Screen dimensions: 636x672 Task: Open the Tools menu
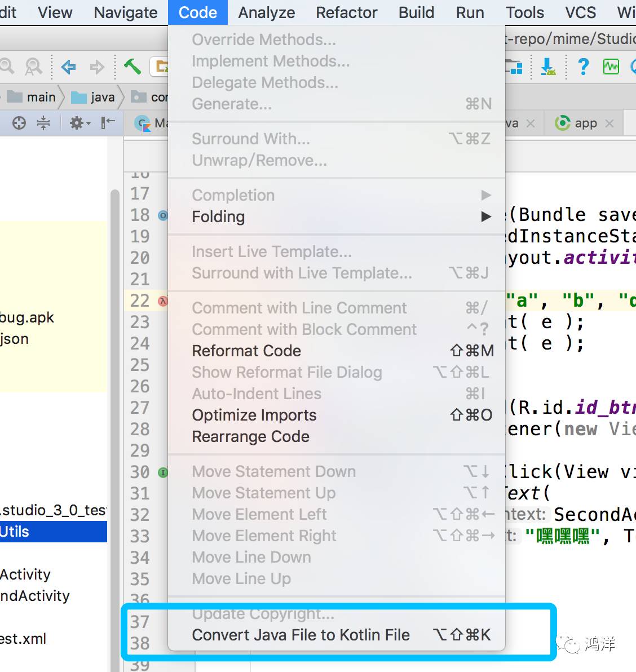pos(524,12)
